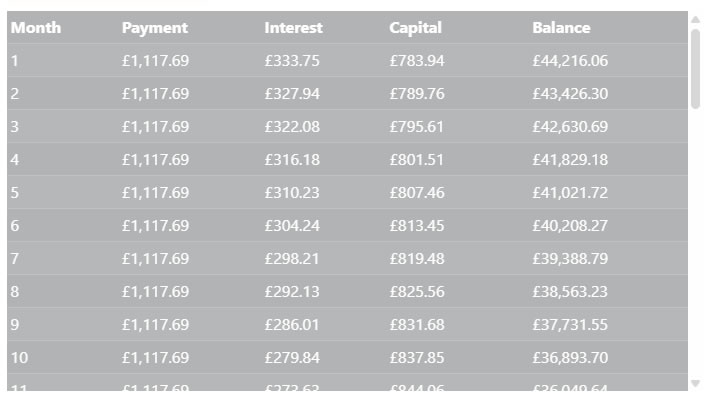Click the Month column header
The width and height of the screenshot is (708, 401).
pos(36,28)
